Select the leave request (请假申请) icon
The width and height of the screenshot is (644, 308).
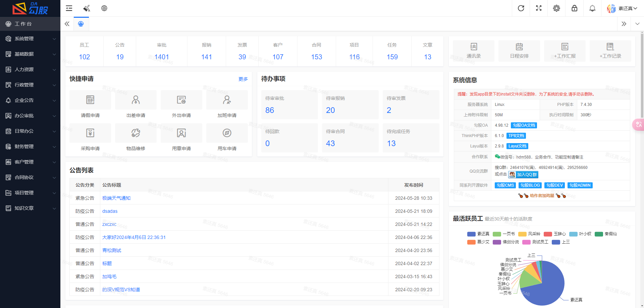pos(90,100)
